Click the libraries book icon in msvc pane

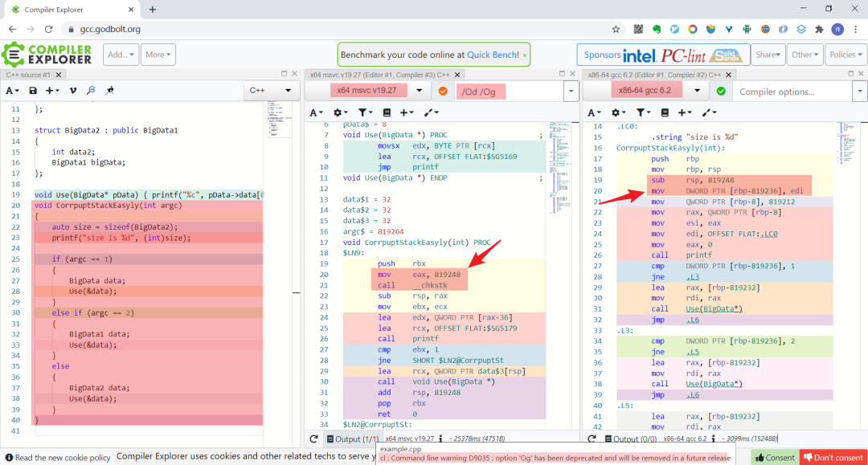click(387, 112)
